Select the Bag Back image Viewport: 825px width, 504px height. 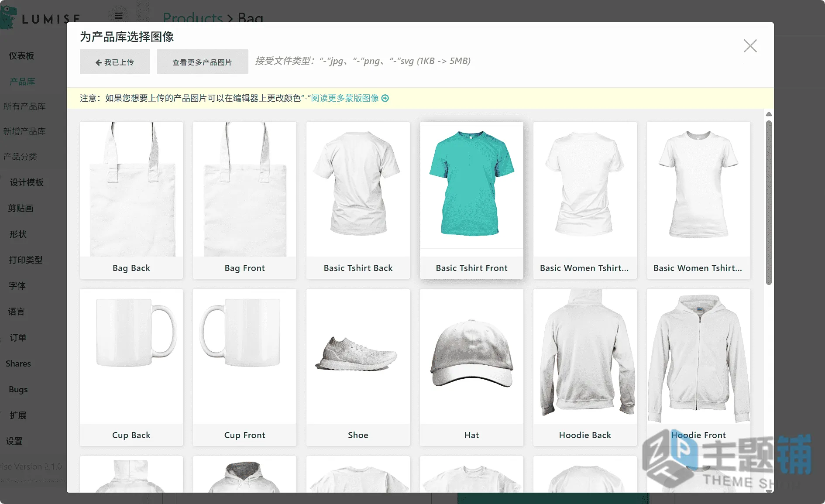[131, 189]
